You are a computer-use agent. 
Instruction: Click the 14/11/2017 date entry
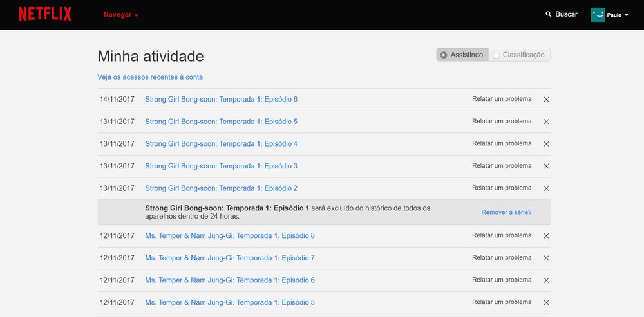pyautogui.click(x=117, y=99)
